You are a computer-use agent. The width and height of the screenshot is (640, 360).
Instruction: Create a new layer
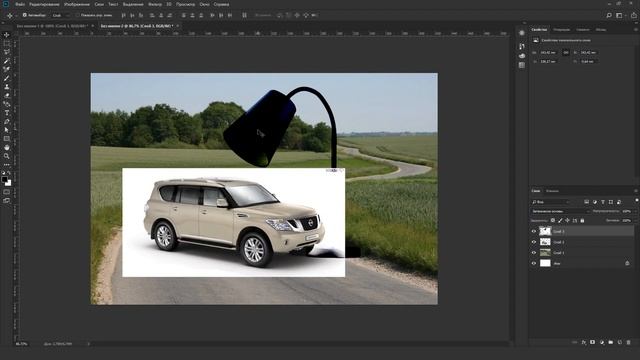click(620, 342)
